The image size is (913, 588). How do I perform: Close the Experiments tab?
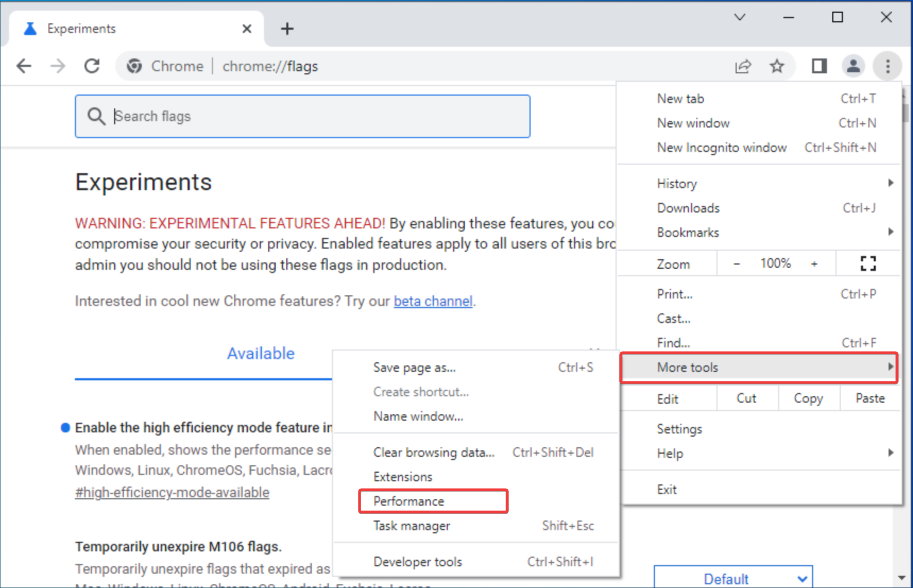[x=247, y=29]
